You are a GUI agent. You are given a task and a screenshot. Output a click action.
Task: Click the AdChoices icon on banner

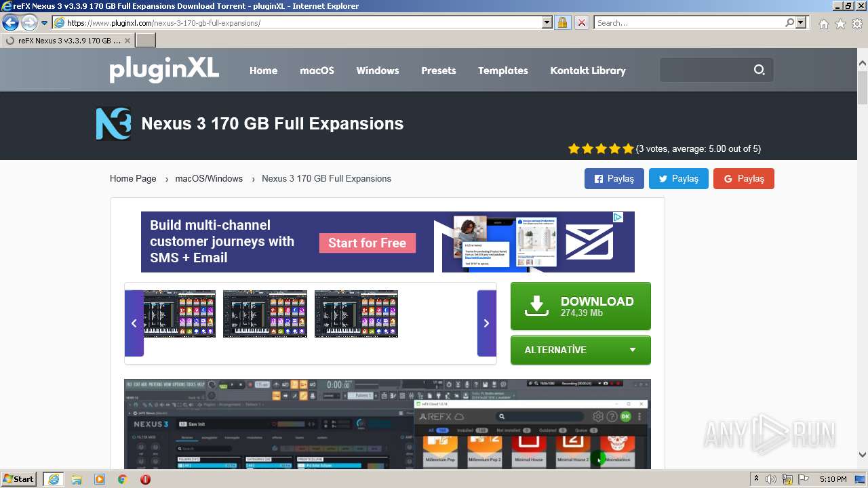point(618,217)
